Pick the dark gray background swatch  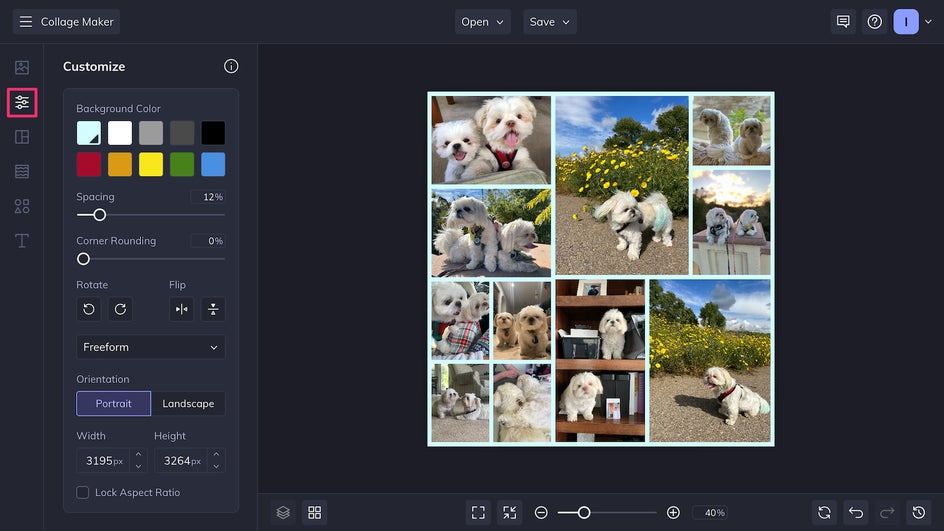182,133
